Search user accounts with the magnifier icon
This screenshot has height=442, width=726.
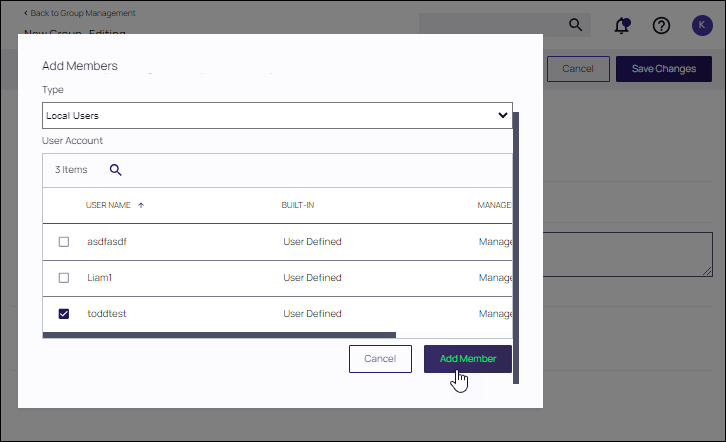(115, 170)
